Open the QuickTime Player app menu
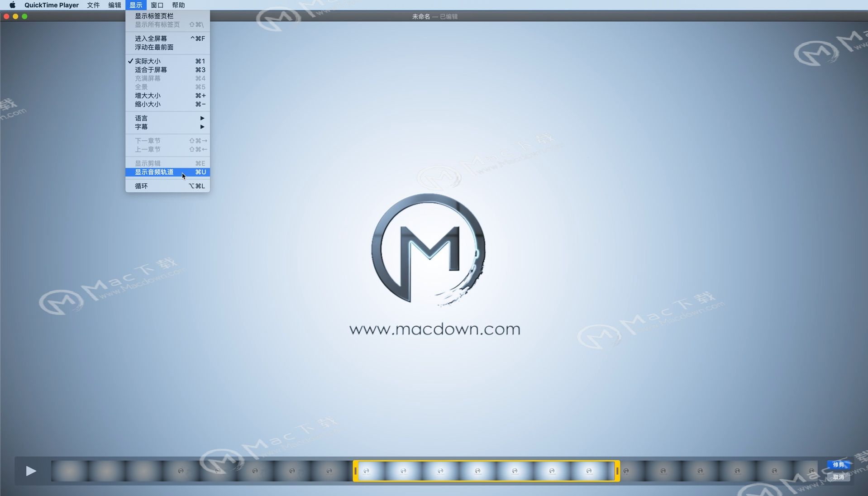The image size is (868, 496). pos(51,5)
